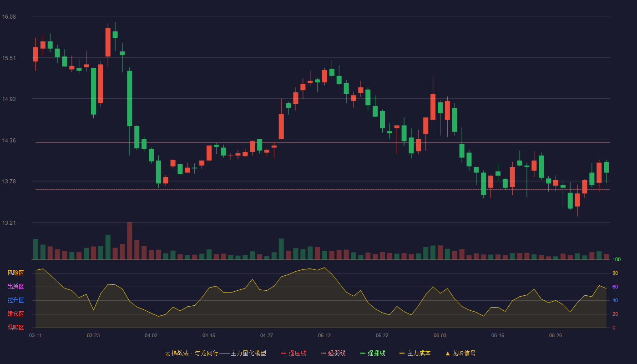Click the 14.93 price axis label

point(9,99)
